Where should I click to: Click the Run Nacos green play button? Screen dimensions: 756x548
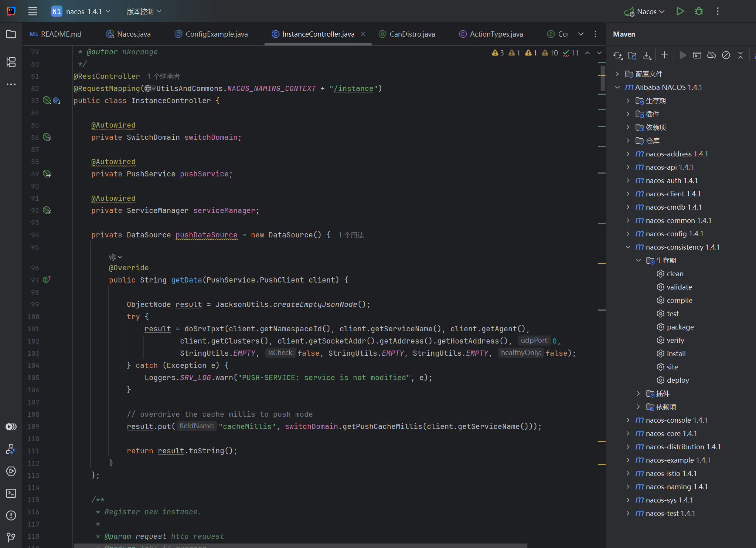pos(680,11)
